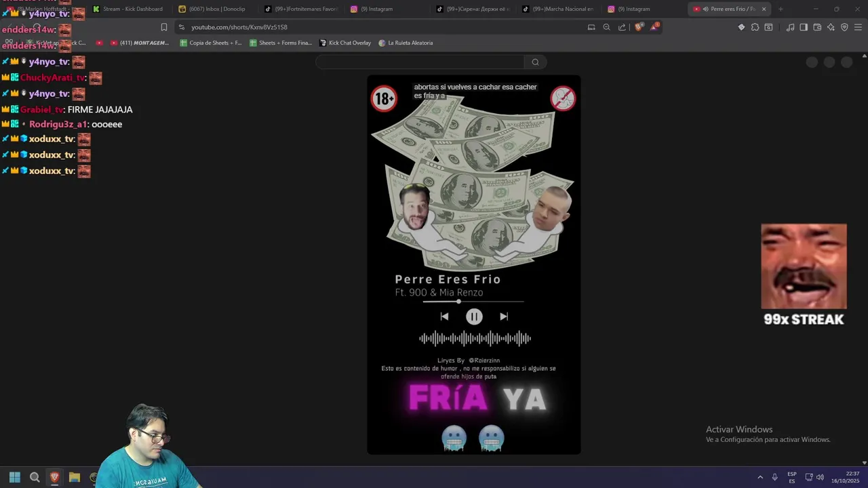Image resolution: width=868 pixels, height=488 pixels.
Task: Share this page via the share icon
Action: (622, 27)
